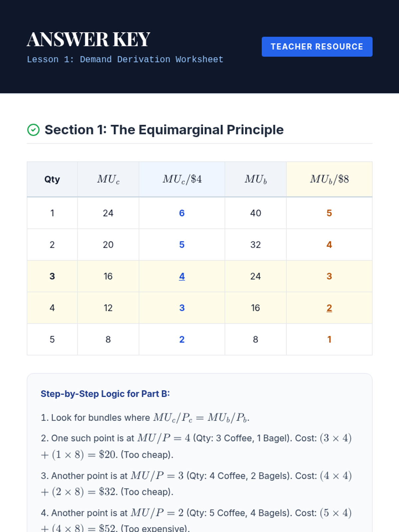The image size is (399, 532).
Task: Click the bold quantity 3 cell
Action: (52, 276)
